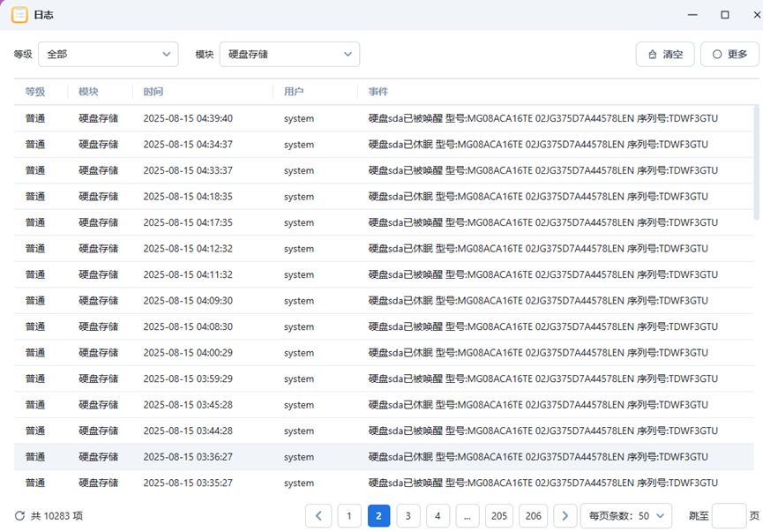Click the 时间 column header

(x=153, y=92)
